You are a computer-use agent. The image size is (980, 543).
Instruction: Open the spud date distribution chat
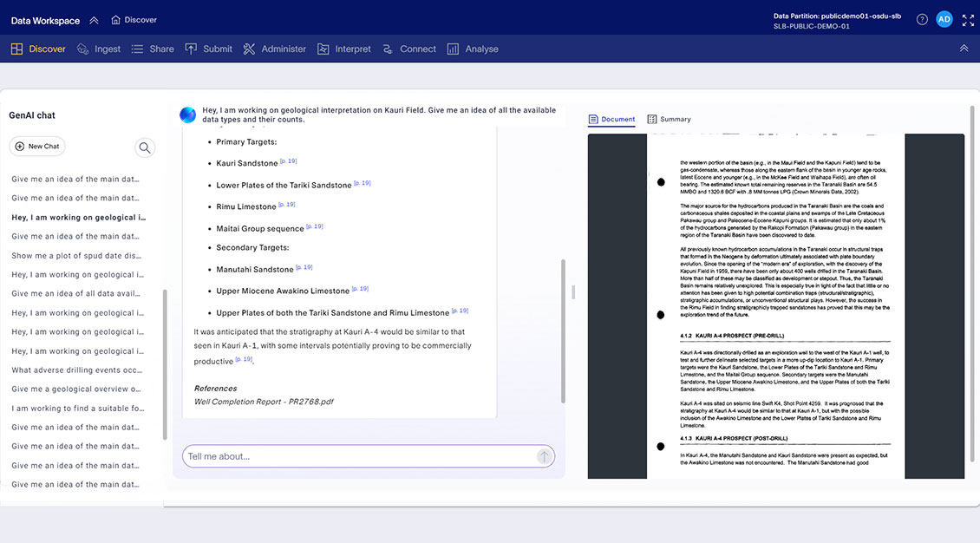tap(77, 255)
